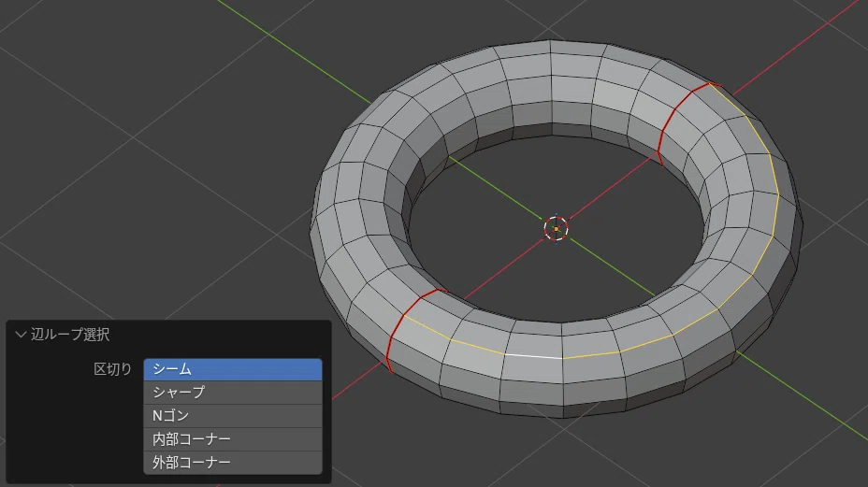
Task: Select 内部コーナー in the 区切り list
Action: pos(233,438)
